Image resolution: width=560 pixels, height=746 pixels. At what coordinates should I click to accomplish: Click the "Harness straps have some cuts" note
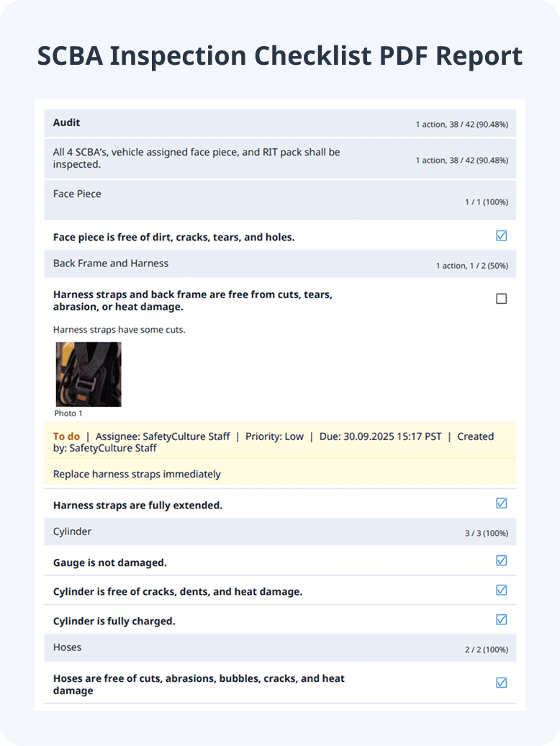(119, 330)
